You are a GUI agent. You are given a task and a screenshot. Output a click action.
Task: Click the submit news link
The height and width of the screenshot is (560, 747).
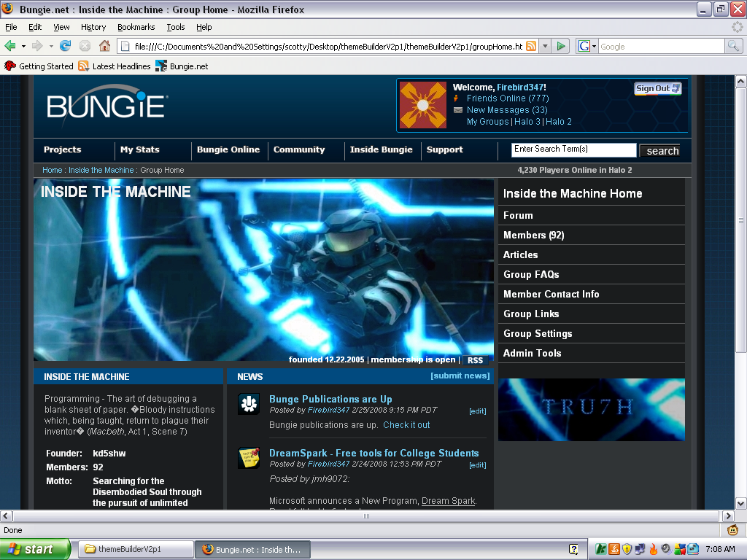click(x=460, y=376)
